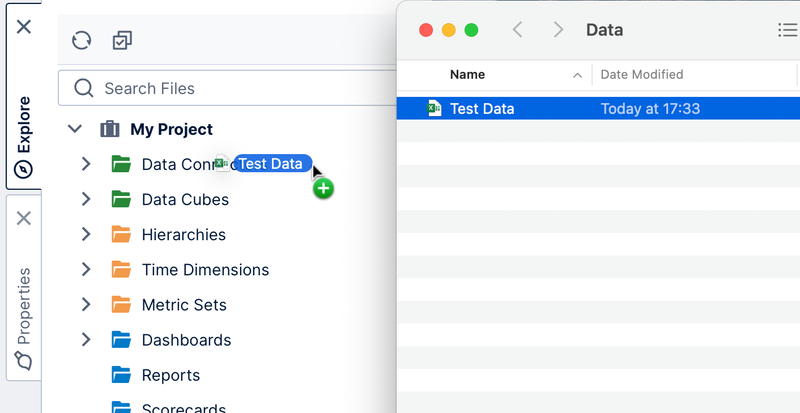This screenshot has width=800, height=413.
Task: Click the green Data Connectors folder icon
Action: [x=121, y=164]
